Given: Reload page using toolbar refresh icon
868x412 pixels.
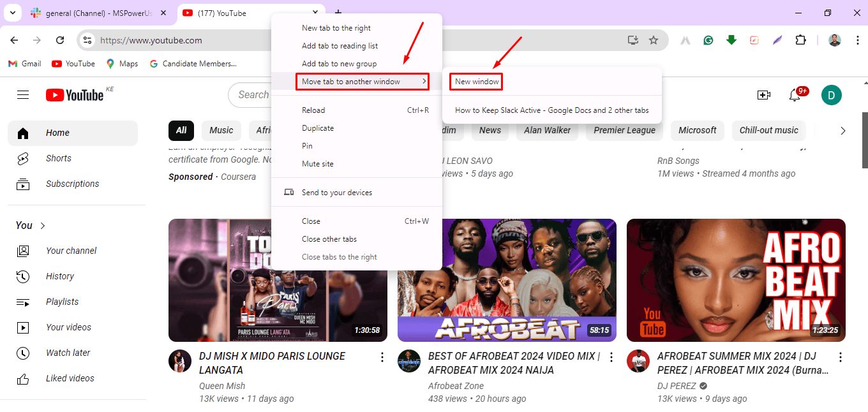Looking at the screenshot, I should pyautogui.click(x=60, y=40).
